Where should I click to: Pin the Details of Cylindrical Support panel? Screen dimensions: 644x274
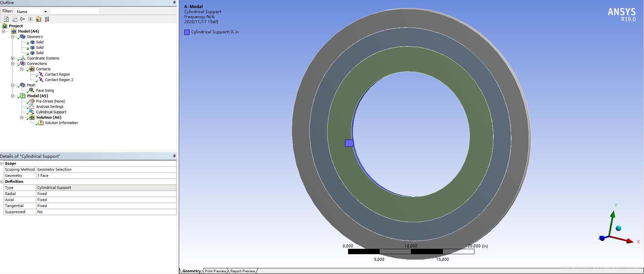[174, 156]
